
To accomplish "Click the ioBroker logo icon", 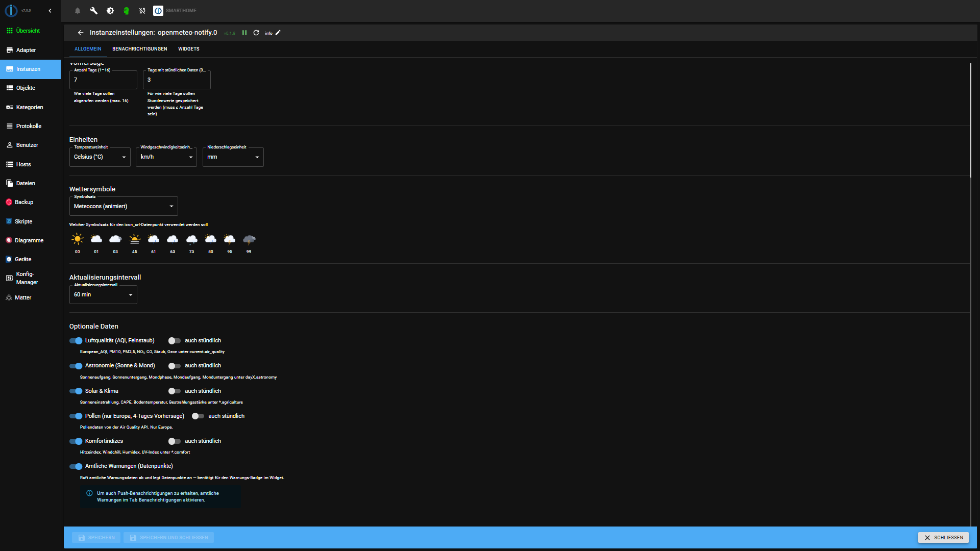I will pos(11,11).
